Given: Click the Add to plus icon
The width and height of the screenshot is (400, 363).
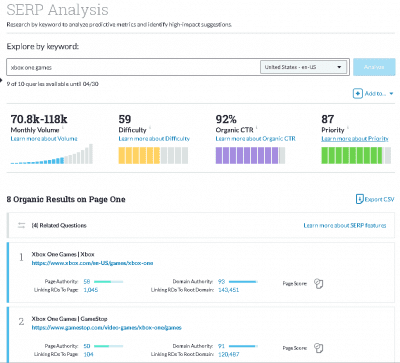Looking at the screenshot, I should [357, 93].
